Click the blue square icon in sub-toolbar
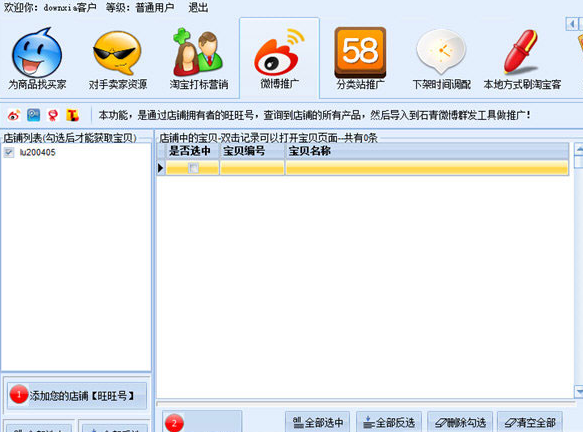This screenshot has width=583, height=432. (33, 115)
